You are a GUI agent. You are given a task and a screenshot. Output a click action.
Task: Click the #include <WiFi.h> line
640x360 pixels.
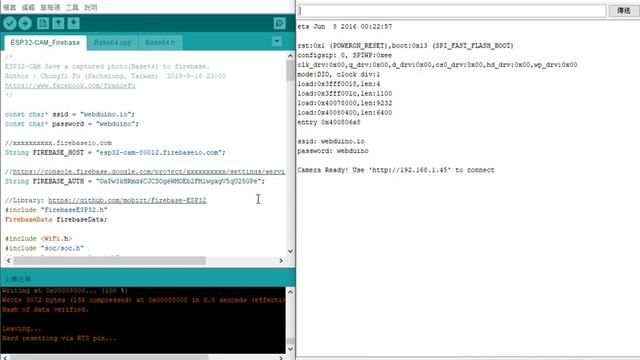coord(38,238)
